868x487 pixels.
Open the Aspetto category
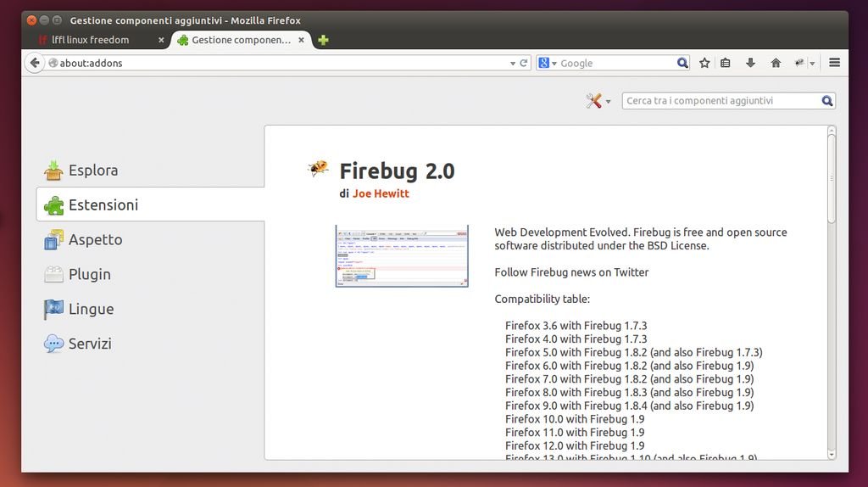click(149, 239)
